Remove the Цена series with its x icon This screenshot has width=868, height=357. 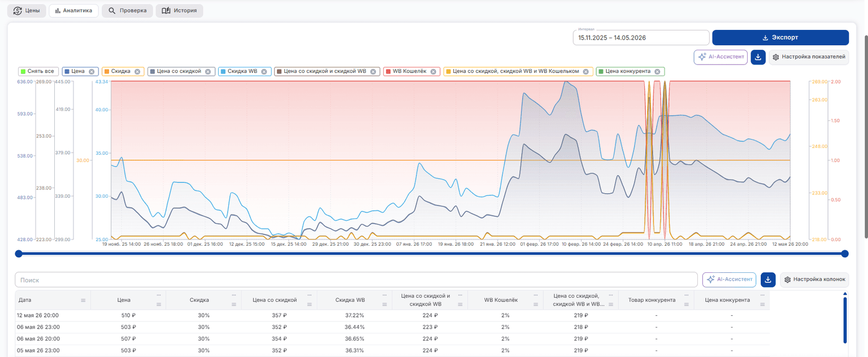pos(92,72)
